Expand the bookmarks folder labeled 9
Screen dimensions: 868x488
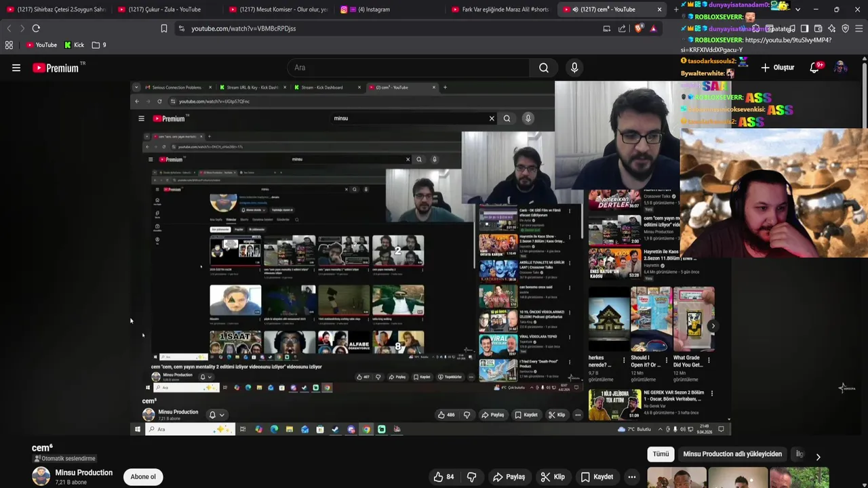click(99, 45)
